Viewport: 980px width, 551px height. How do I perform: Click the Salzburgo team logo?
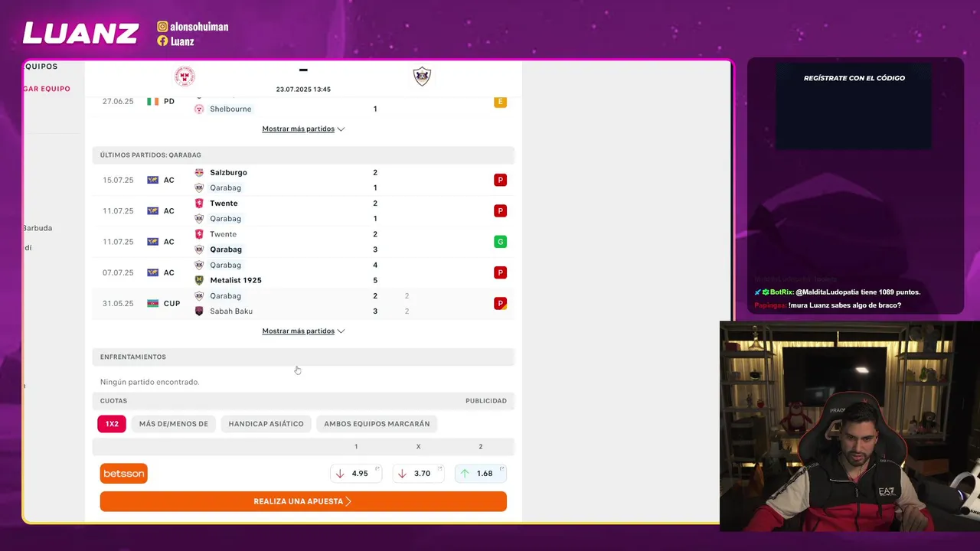point(199,172)
